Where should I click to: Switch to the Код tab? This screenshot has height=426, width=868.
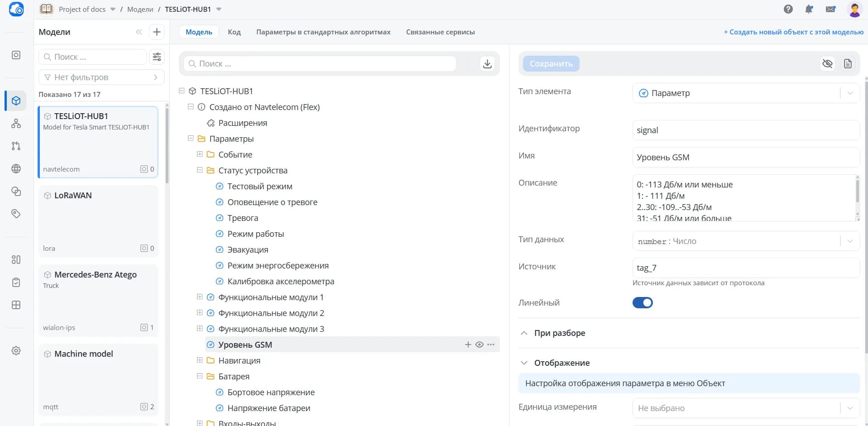[234, 32]
